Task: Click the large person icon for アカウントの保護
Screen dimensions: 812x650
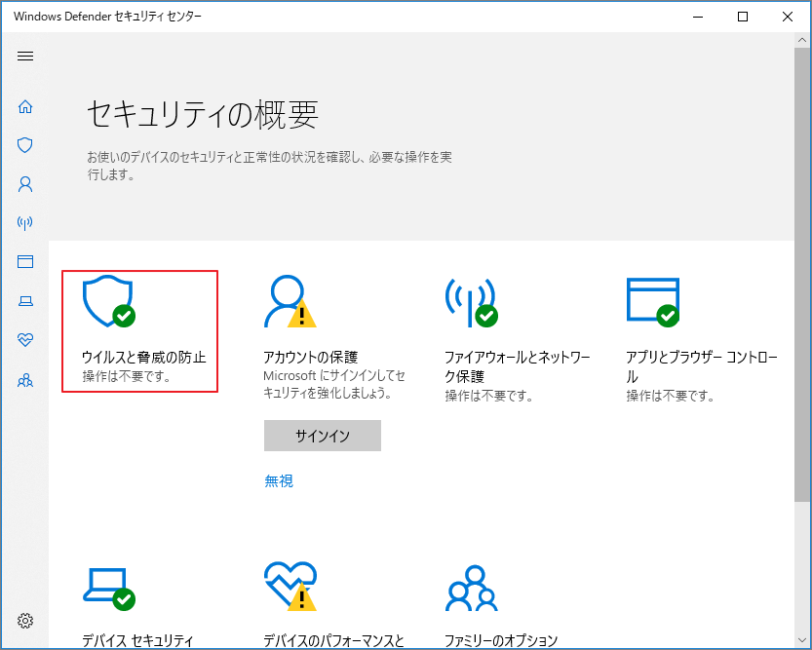Action: click(x=290, y=301)
